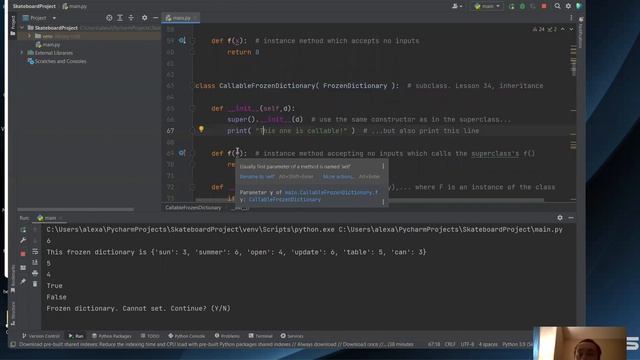The width and height of the screenshot is (640, 360).
Task: Collapse the SkateboardProject root folder
Action: pos(22,28)
